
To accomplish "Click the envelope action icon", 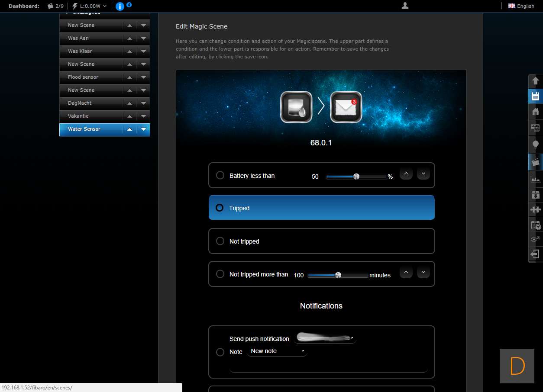I will [x=346, y=107].
